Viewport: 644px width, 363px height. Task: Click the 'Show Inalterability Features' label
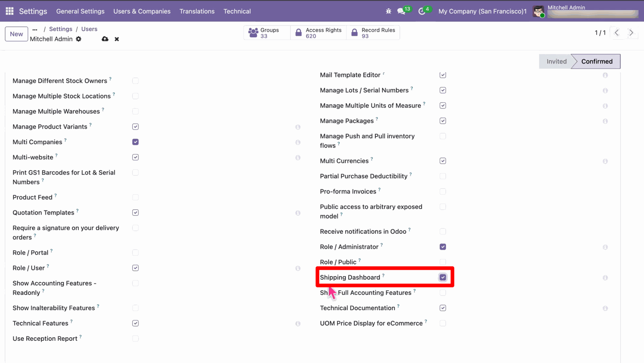(x=54, y=308)
